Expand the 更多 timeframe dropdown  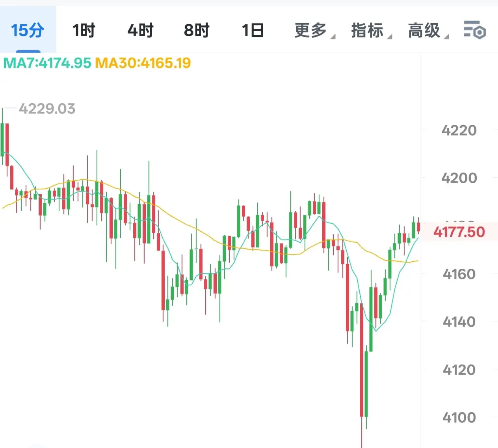(314, 30)
